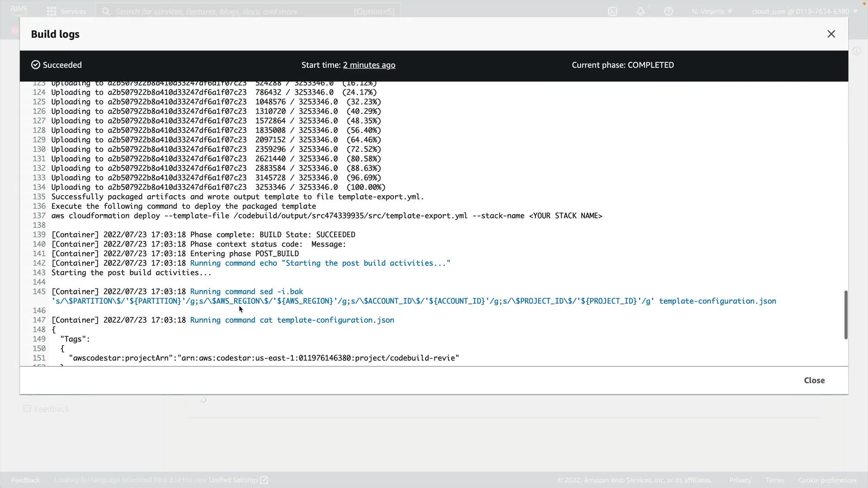
Task: Click the sidebar Feedback item
Action: tap(47, 409)
